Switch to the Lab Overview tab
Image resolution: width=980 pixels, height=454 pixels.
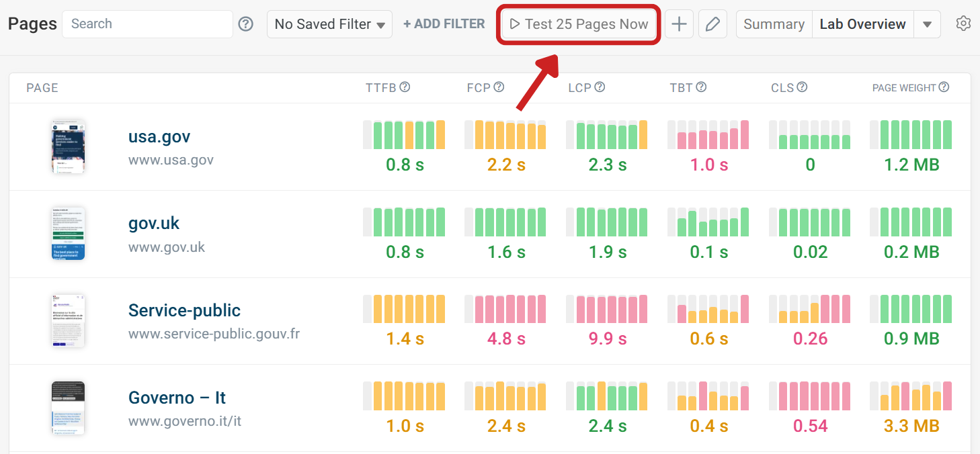click(863, 24)
